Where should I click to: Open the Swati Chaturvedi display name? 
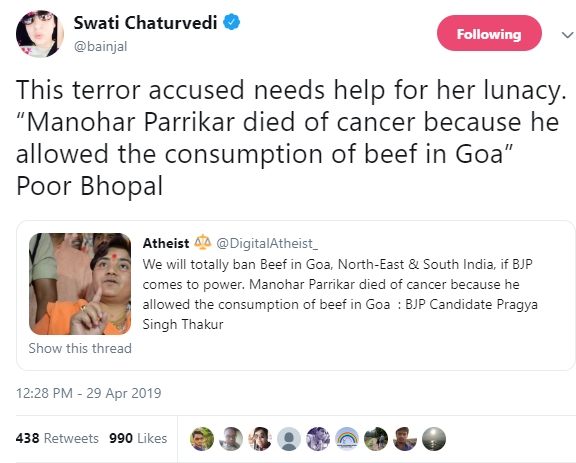point(145,23)
